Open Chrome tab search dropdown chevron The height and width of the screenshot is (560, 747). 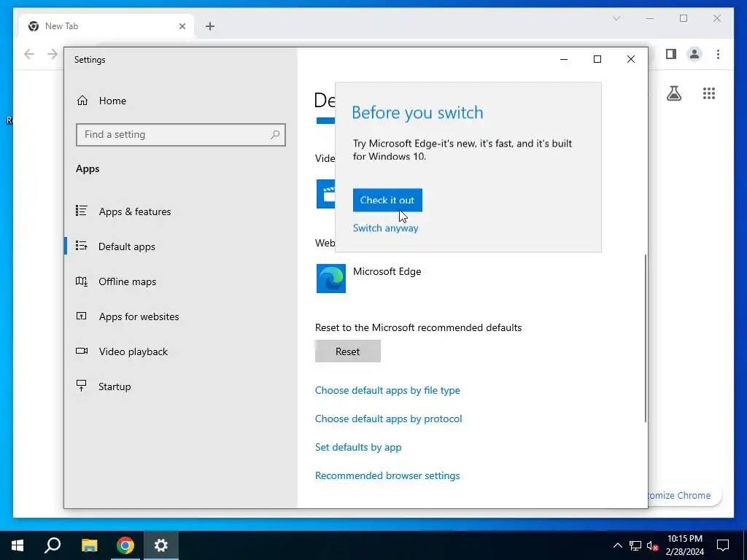(x=616, y=18)
